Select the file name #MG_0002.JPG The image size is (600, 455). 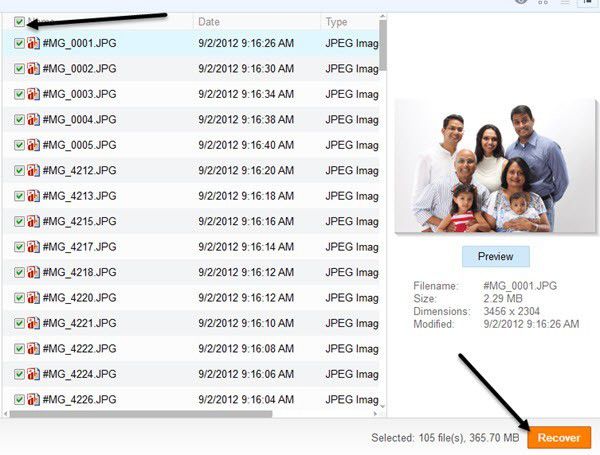coord(80,69)
